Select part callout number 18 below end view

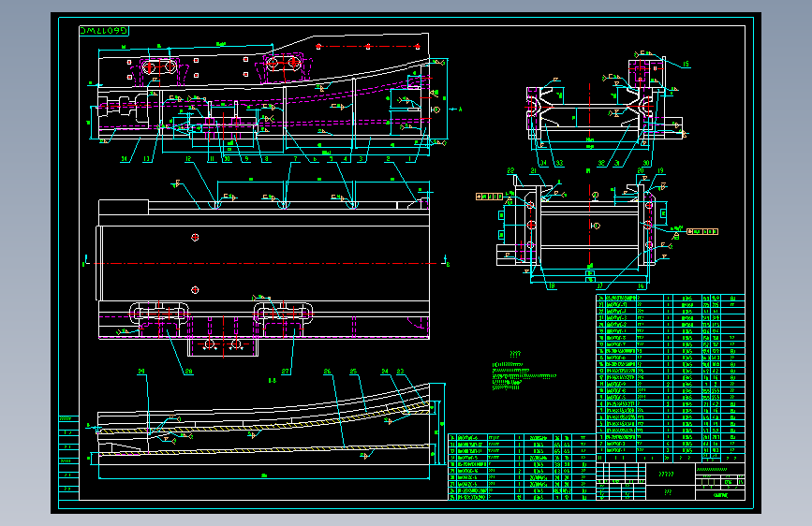(x=552, y=285)
